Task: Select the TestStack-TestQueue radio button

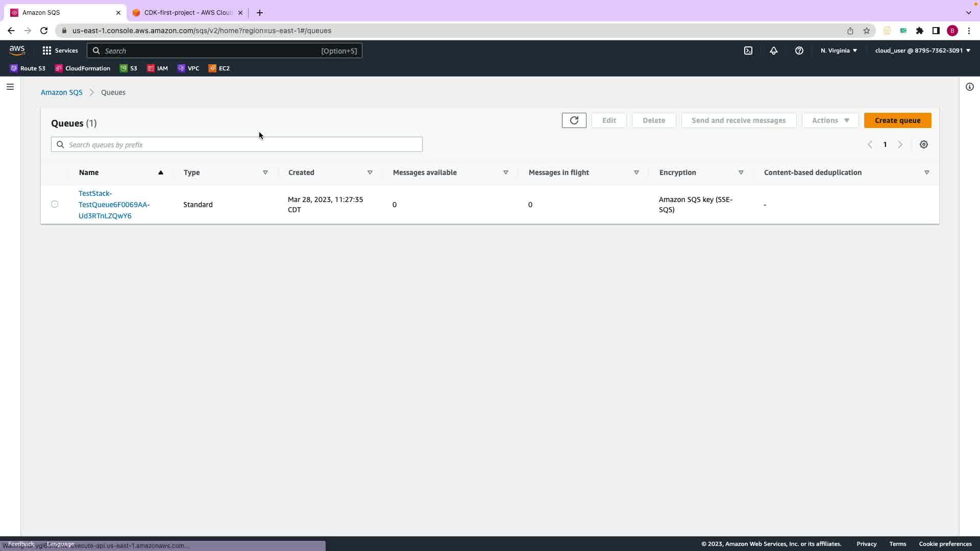Action: tap(55, 205)
